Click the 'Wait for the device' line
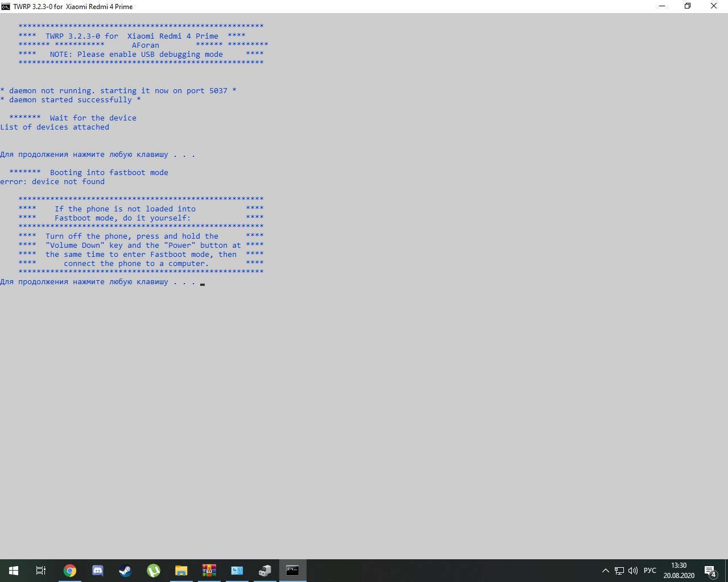728x582 pixels. tap(93, 118)
